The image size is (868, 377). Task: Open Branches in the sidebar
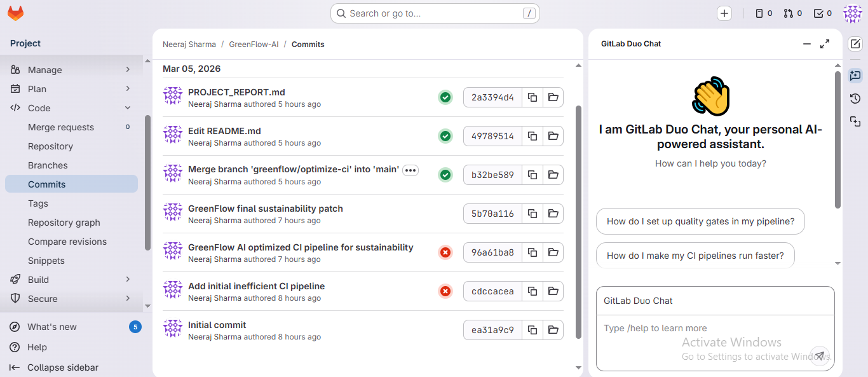(48, 165)
